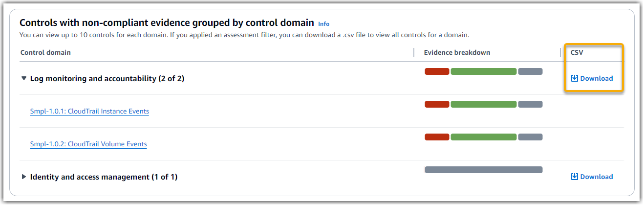The image size is (644, 205).
Task: Collapse Log monitoring and accountability domain
Action: (24, 78)
